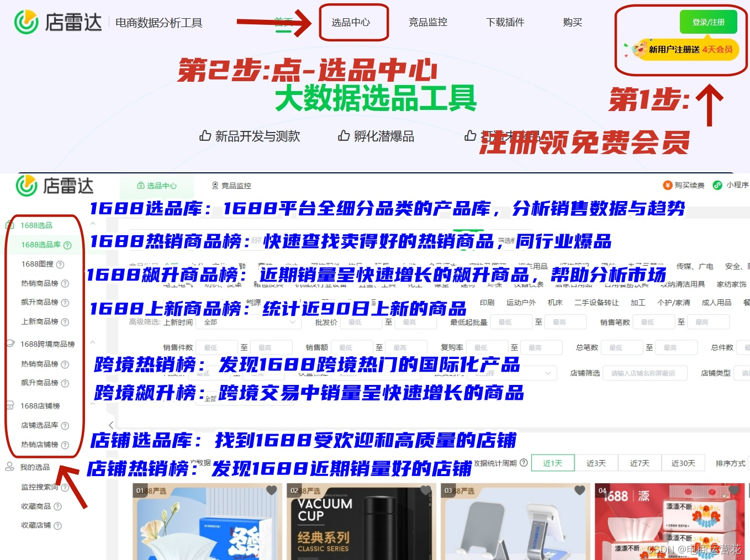
Task: Click help icon beside 1688图搜
Action: (x=60, y=265)
